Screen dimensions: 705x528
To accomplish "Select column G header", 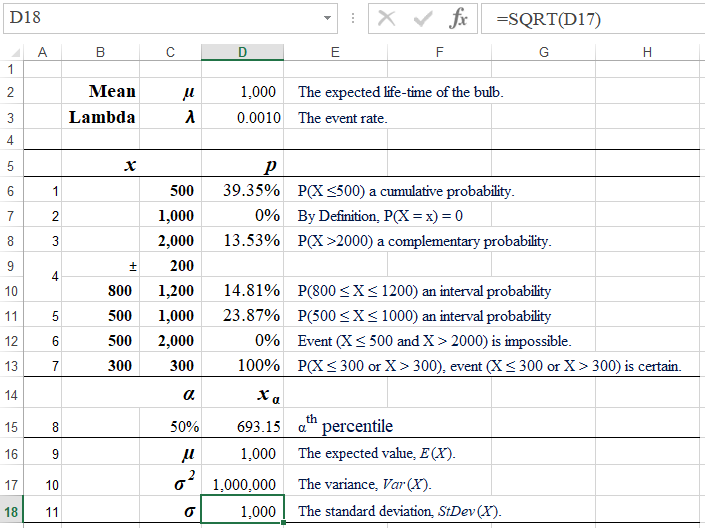I will 544,53.
